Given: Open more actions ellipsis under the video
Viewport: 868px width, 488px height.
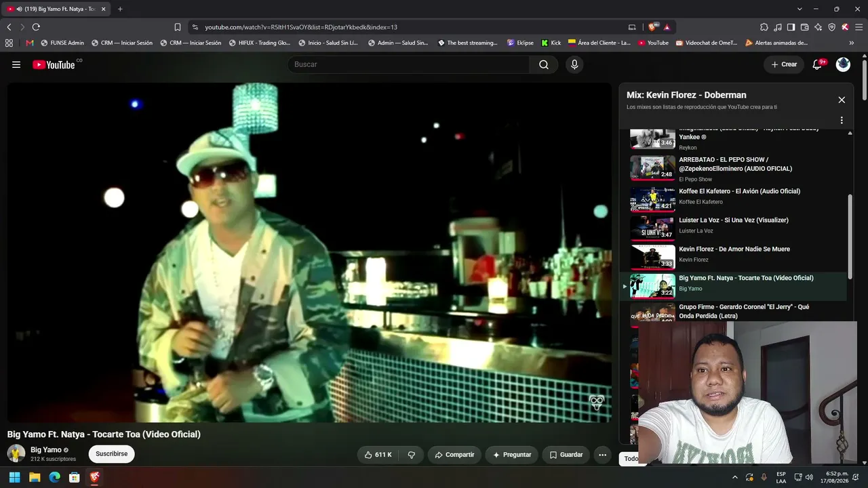Looking at the screenshot, I should click(x=602, y=455).
